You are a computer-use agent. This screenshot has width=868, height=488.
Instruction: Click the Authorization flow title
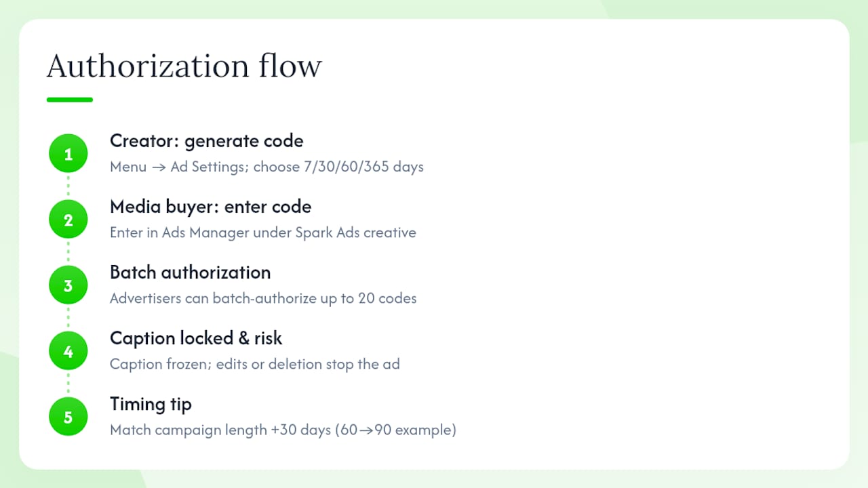pyautogui.click(x=184, y=66)
